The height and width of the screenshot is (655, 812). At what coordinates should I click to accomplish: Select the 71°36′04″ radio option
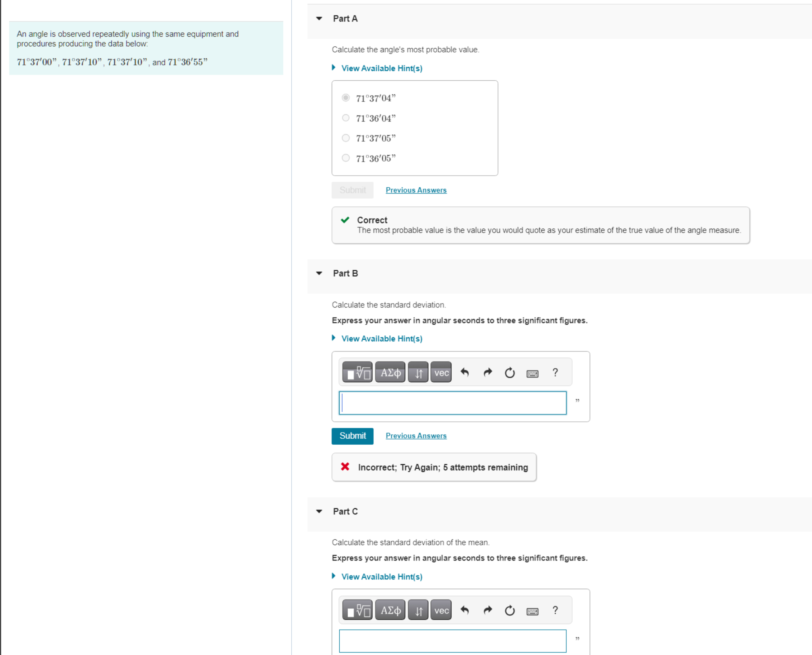[346, 118]
